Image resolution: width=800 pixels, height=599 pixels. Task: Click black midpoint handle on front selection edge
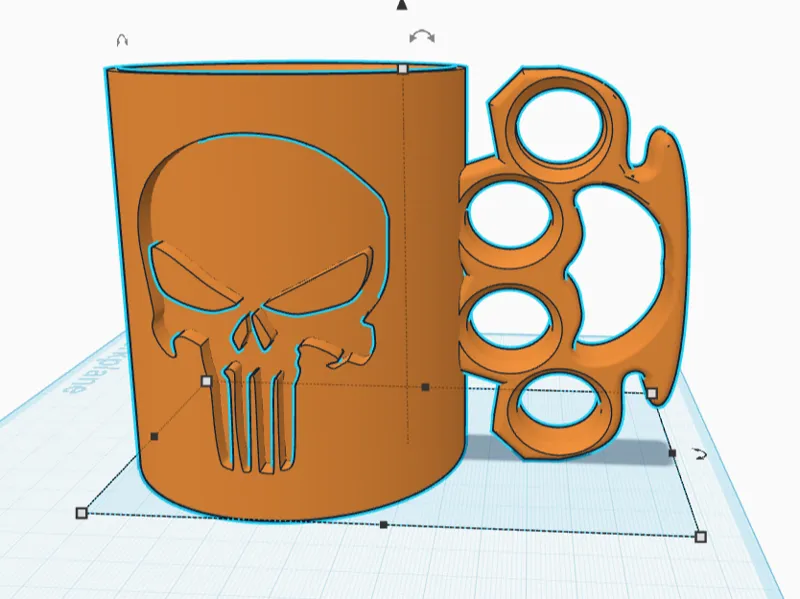(x=384, y=525)
